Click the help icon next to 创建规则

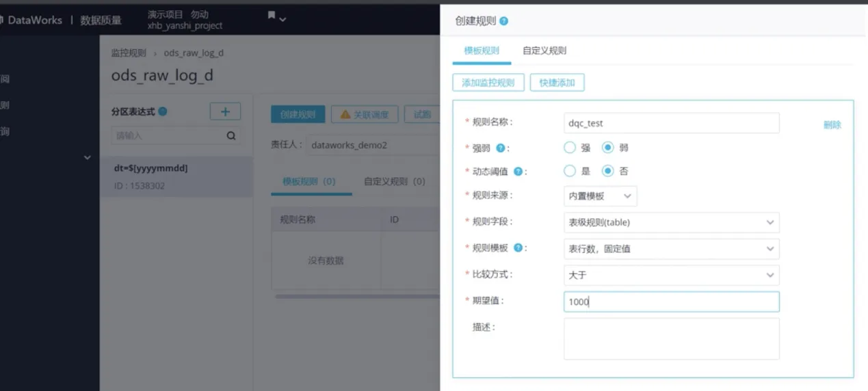click(504, 21)
